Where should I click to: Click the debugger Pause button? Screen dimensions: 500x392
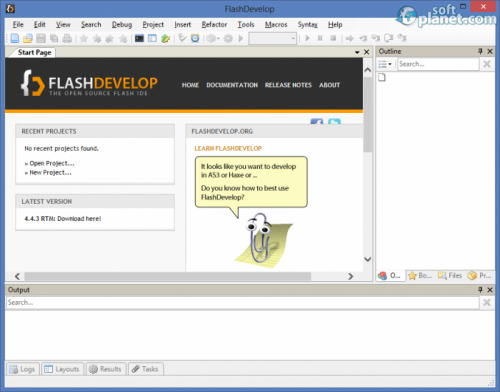click(320, 38)
